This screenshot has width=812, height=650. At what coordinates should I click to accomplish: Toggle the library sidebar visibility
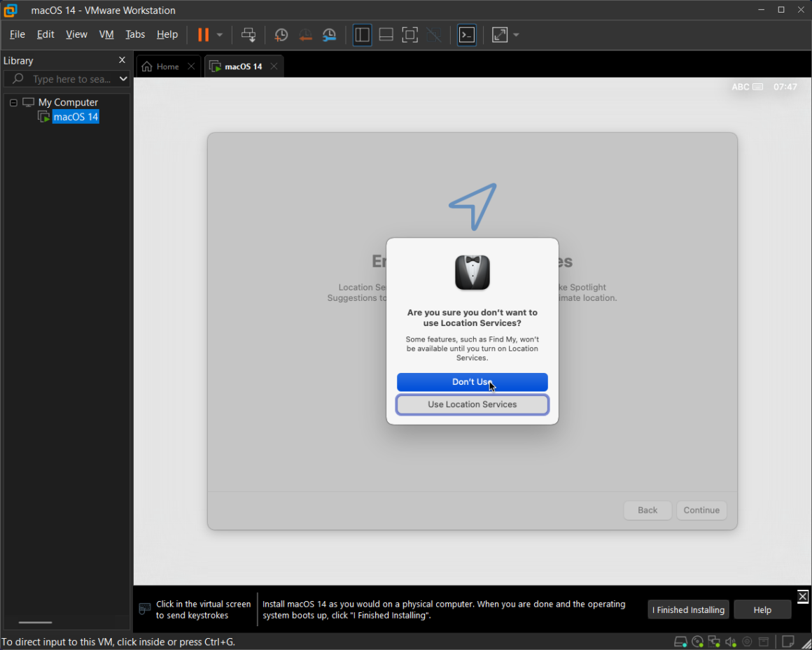pos(362,35)
